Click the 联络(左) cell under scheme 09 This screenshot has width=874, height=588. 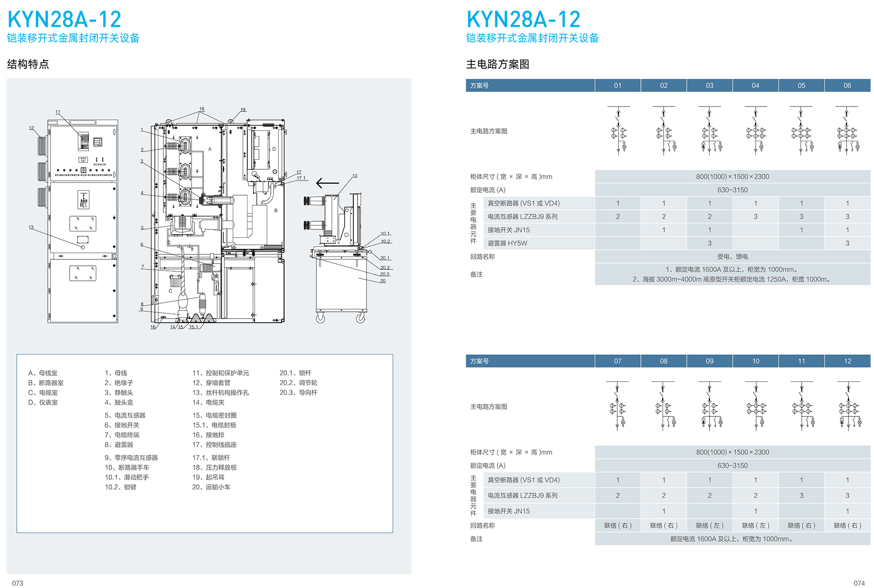[x=710, y=526]
